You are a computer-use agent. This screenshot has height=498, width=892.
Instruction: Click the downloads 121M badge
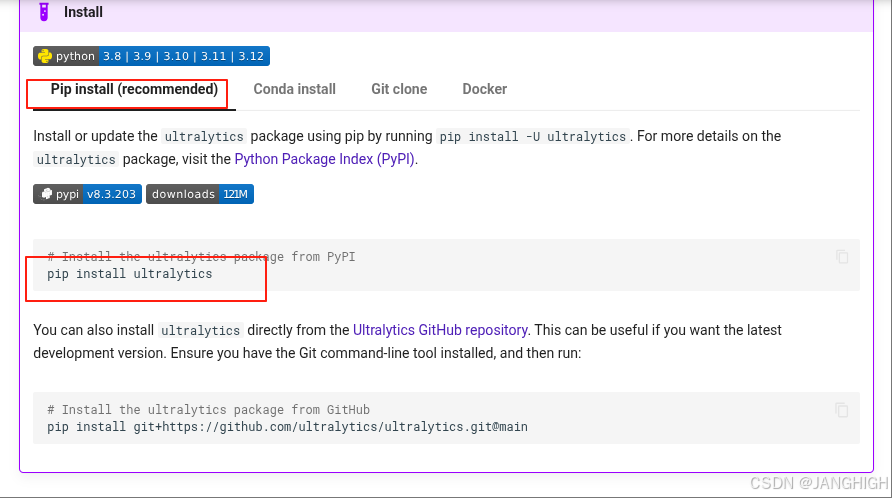pyautogui.click(x=200, y=194)
